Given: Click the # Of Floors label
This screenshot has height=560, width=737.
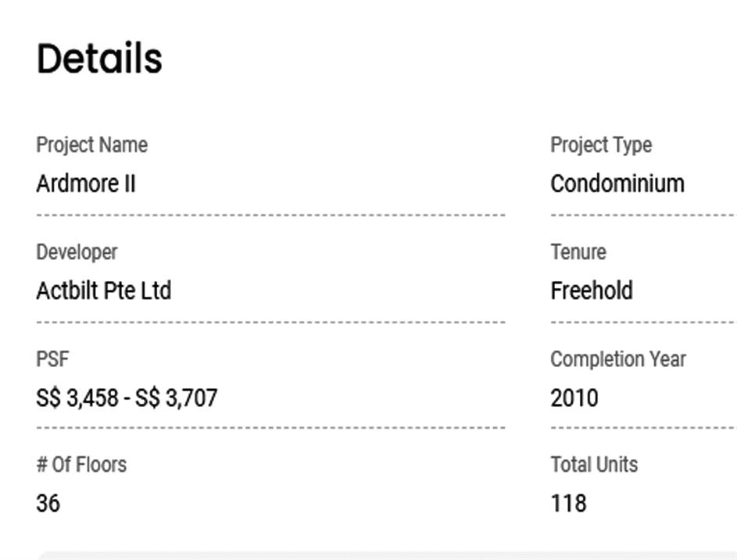Looking at the screenshot, I should 81,465.
